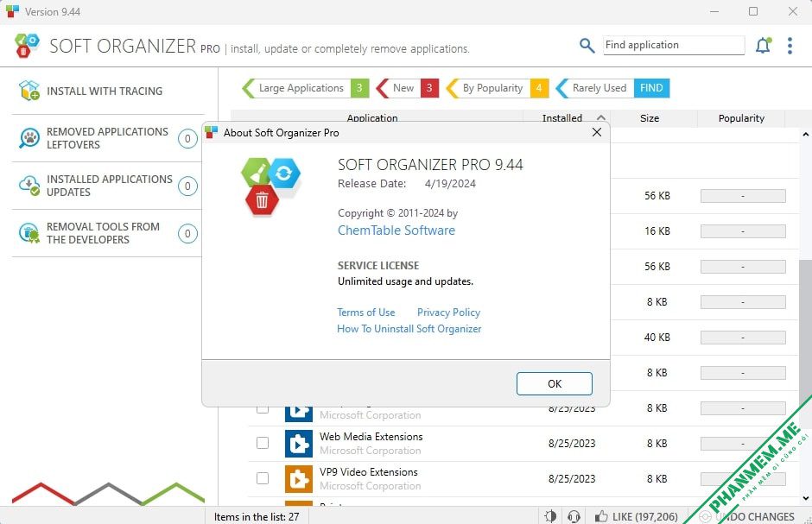Click the popularity bar in the 56 KB first row

[743, 196]
